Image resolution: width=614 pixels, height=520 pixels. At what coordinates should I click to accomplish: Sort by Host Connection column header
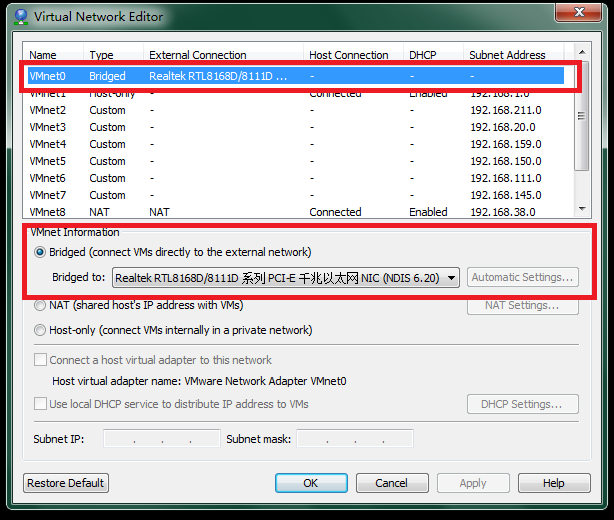tap(354, 55)
